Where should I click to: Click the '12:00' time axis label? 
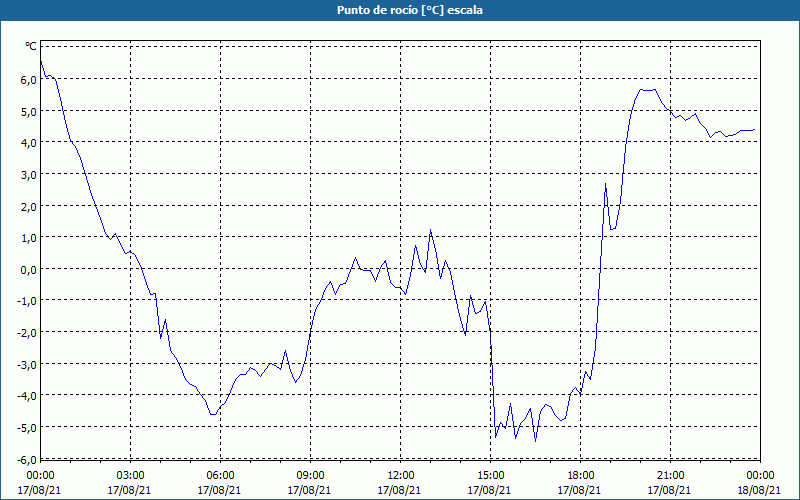tap(400, 476)
